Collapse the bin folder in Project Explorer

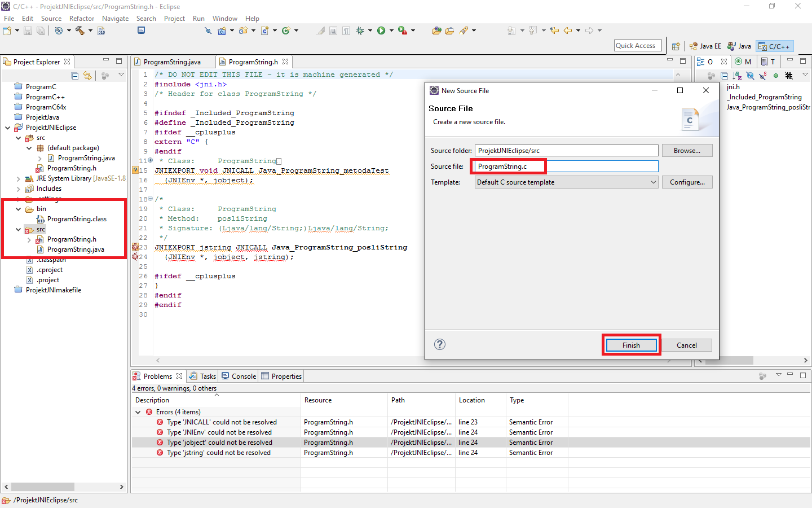pos(17,209)
